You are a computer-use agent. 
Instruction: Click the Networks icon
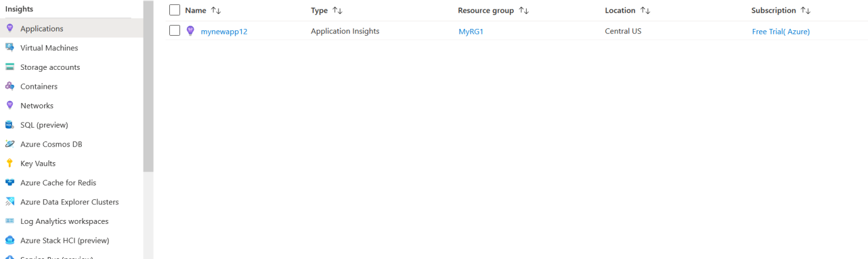(9, 106)
